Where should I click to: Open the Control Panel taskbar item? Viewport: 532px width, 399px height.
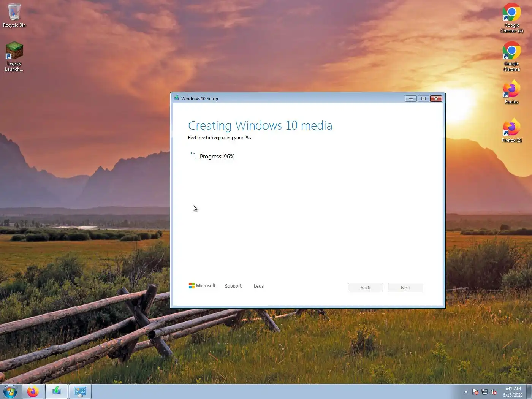pos(80,391)
